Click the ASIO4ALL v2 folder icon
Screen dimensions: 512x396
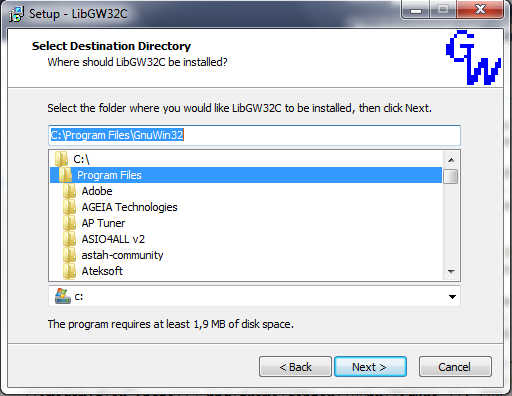pyautogui.click(x=70, y=239)
